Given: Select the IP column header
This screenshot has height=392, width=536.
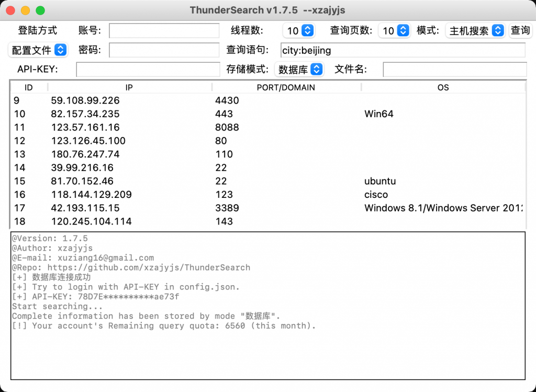Looking at the screenshot, I should pos(129,87).
